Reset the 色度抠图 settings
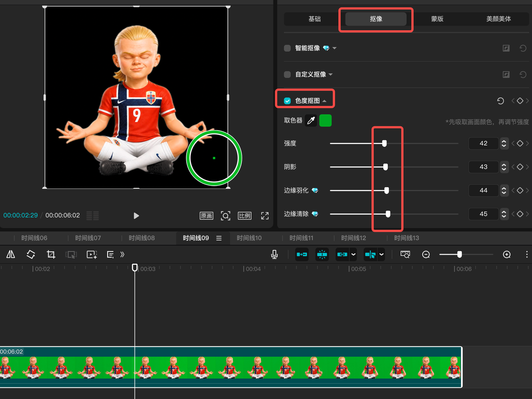 (500, 101)
